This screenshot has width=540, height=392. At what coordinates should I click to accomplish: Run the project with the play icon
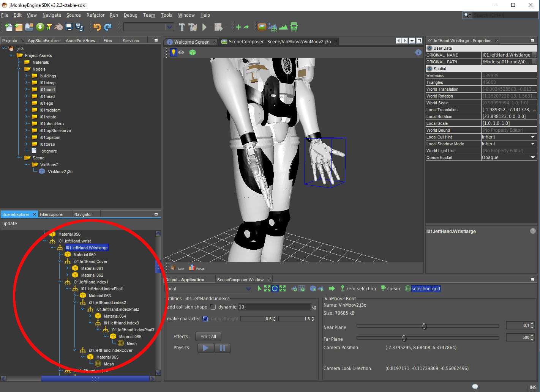coord(205,27)
